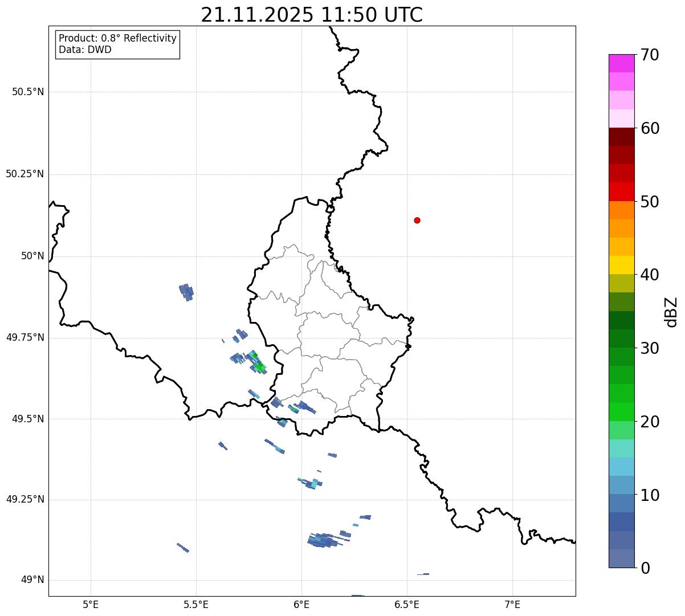Click the dark maroon colorbar segment below 60
This screenshot has height=616, width=685.
click(x=622, y=137)
